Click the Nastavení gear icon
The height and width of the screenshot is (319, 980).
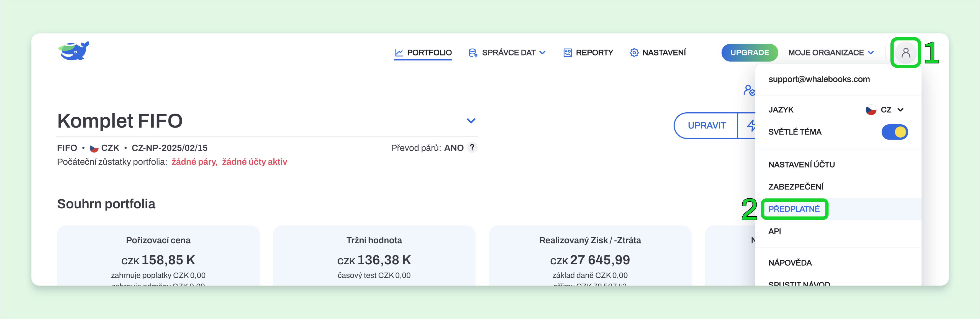tap(634, 53)
